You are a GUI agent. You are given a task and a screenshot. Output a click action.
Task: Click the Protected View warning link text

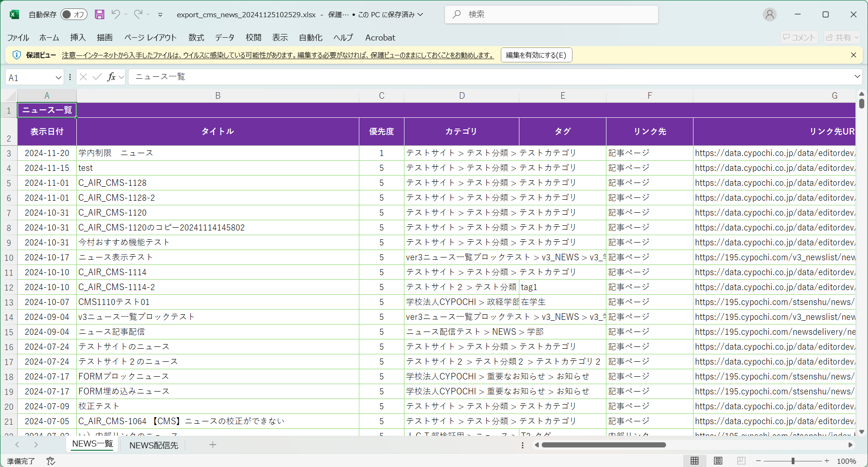point(278,55)
